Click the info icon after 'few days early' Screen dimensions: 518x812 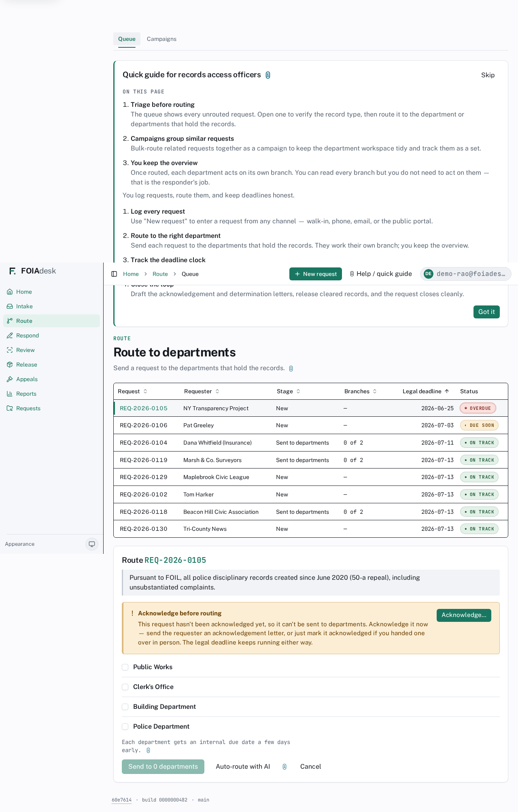(x=149, y=751)
